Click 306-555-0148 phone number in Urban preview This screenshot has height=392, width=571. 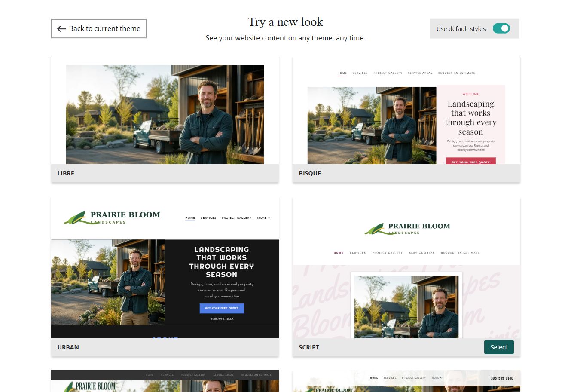click(x=222, y=319)
